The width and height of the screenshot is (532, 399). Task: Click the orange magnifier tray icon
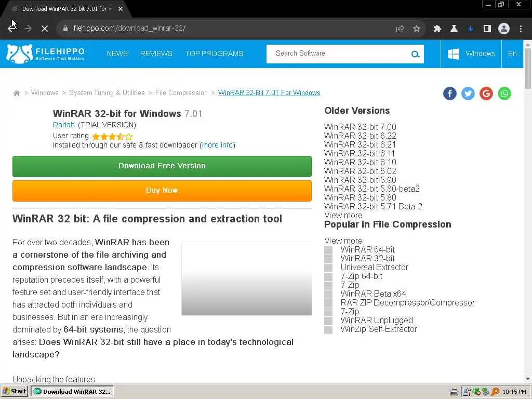(495, 392)
